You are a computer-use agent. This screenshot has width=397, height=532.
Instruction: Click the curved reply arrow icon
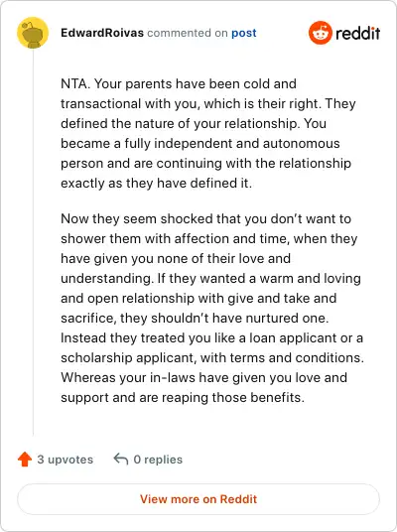pyautogui.click(x=121, y=460)
